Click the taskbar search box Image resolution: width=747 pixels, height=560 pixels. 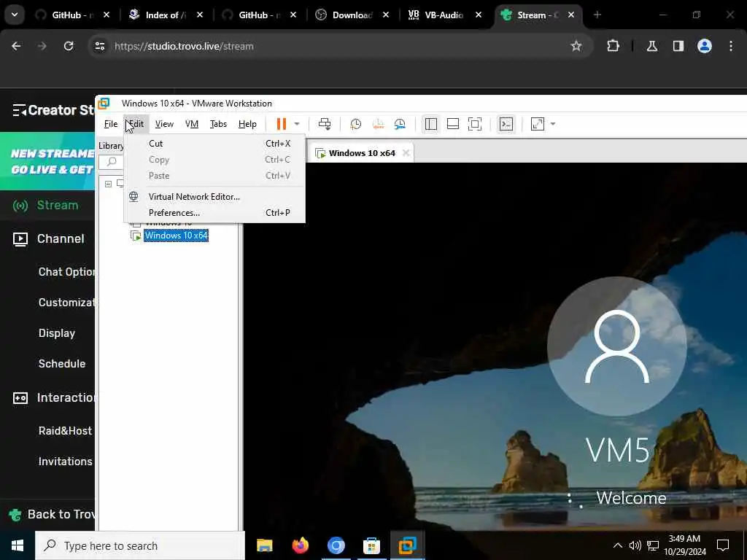coord(140,545)
